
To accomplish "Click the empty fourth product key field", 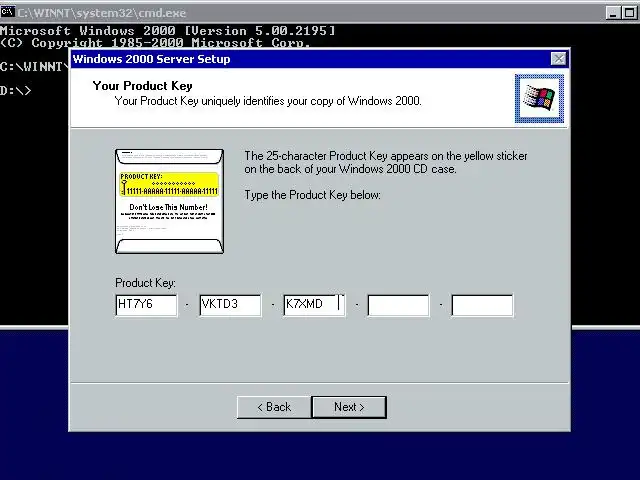I will click(x=398, y=305).
